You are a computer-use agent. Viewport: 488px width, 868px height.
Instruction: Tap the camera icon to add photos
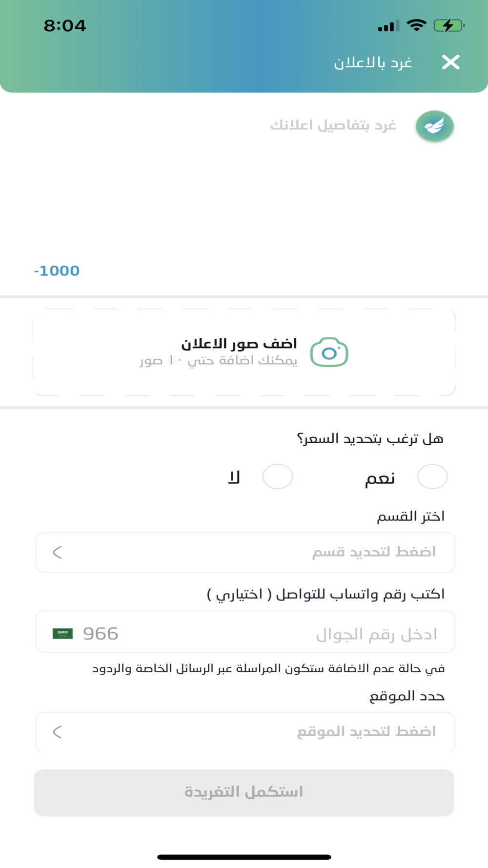(329, 352)
